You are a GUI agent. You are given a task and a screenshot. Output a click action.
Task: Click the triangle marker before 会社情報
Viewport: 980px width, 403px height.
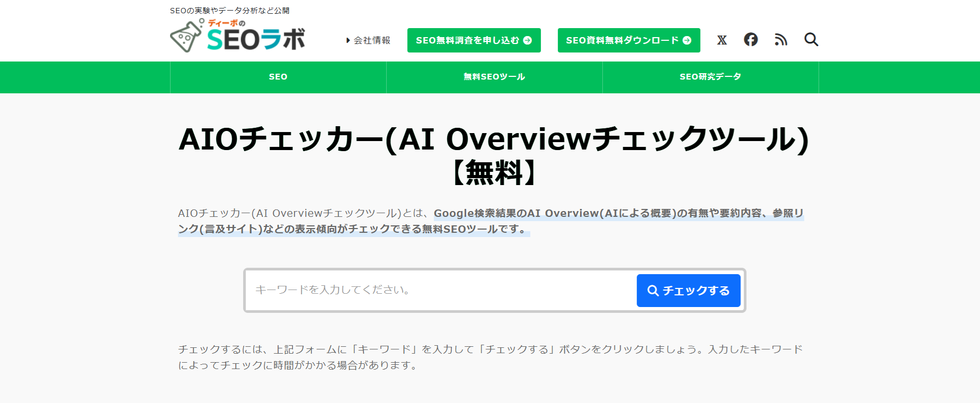[348, 40]
